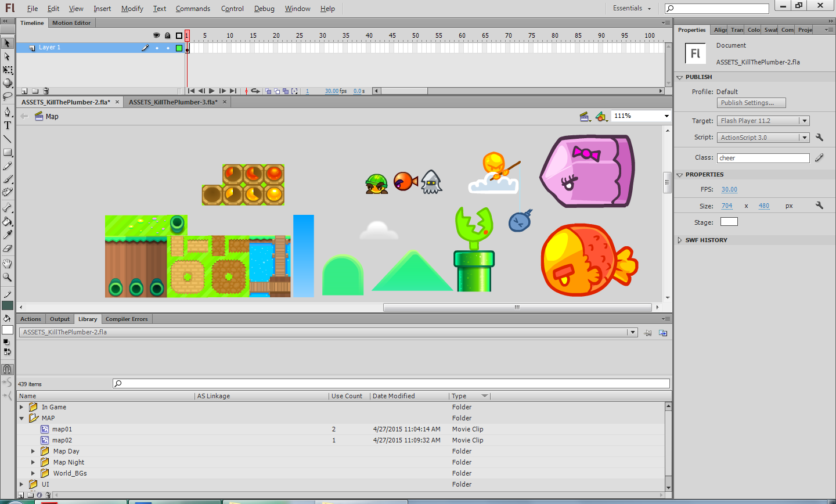Open the Commands menu
Image resolution: width=836 pixels, height=504 pixels.
(193, 9)
